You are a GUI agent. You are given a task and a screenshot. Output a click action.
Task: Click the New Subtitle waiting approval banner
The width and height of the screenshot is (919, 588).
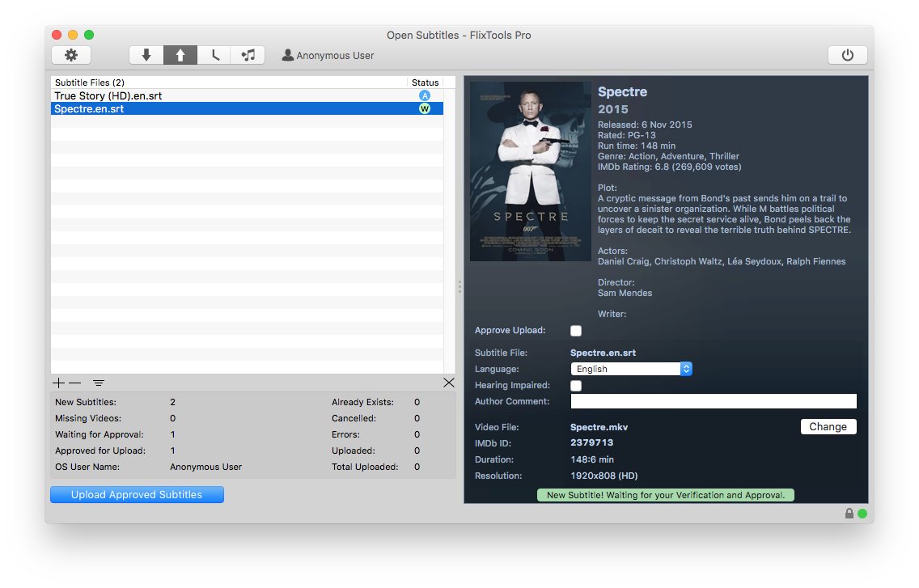666,495
